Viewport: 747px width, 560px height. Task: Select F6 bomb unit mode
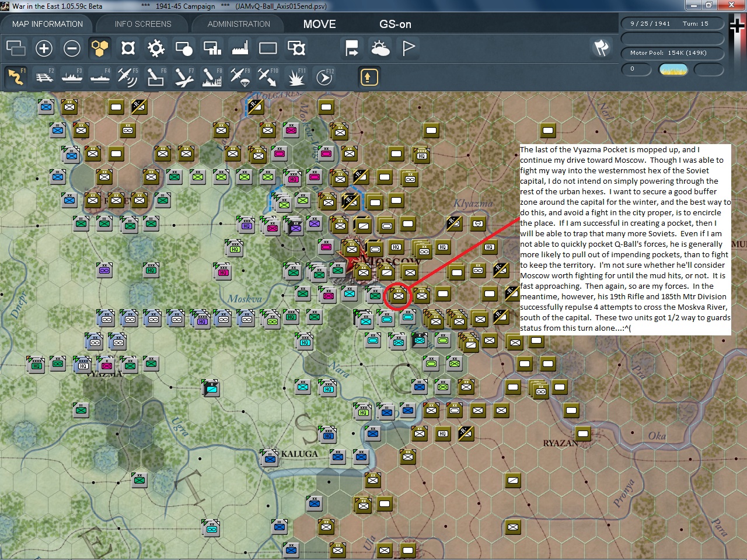click(x=156, y=77)
